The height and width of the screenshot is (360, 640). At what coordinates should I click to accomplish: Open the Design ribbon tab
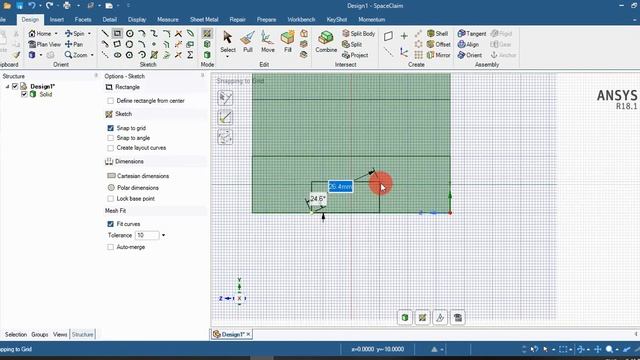(x=30, y=20)
